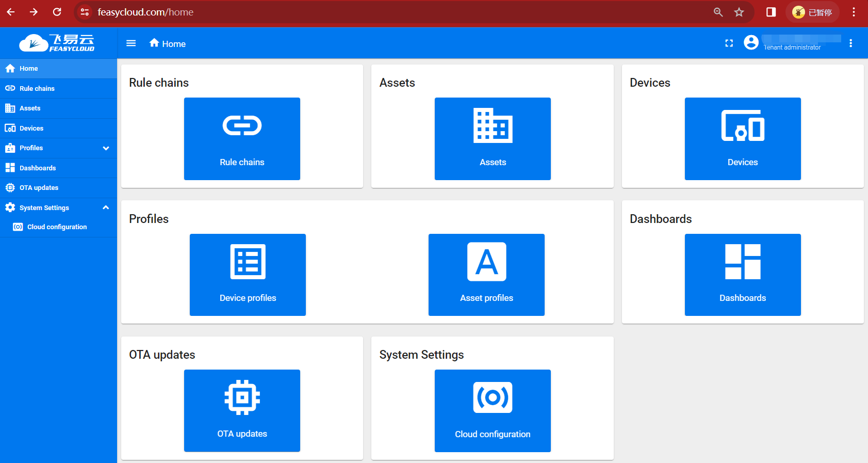Open the header three-dot options menu
The image size is (868, 463).
click(850, 43)
